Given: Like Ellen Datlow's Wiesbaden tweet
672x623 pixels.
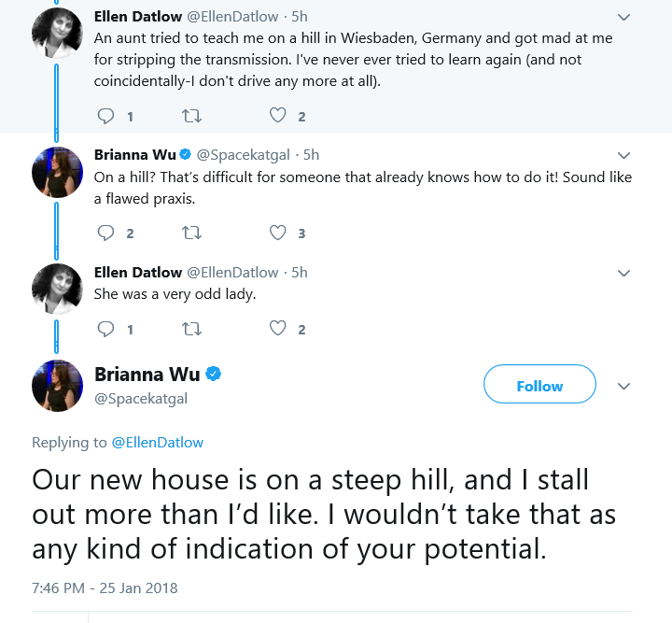Looking at the screenshot, I should (x=278, y=116).
